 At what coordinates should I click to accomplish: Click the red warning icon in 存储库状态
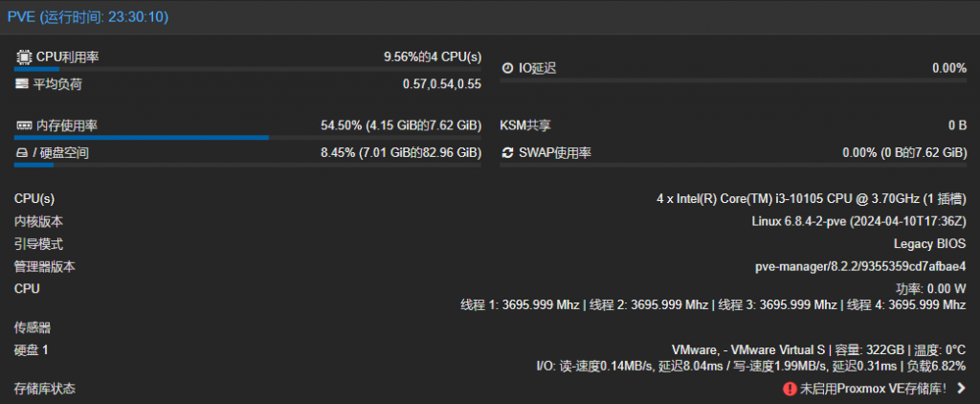tap(790, 389)
